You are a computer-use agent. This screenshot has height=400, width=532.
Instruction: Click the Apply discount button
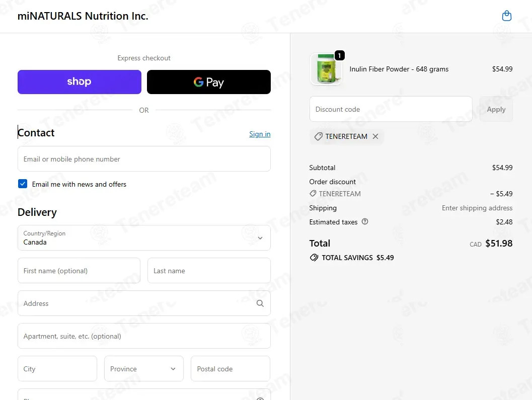point(496,109)
